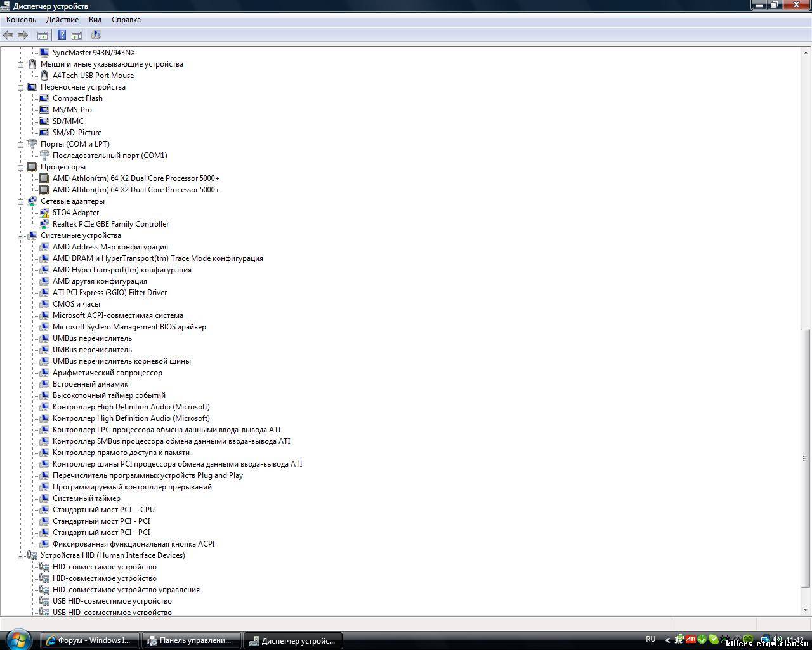
Task: Select Контроллер SMBus процессора обмена данными row
Action: tap(171, 441)
